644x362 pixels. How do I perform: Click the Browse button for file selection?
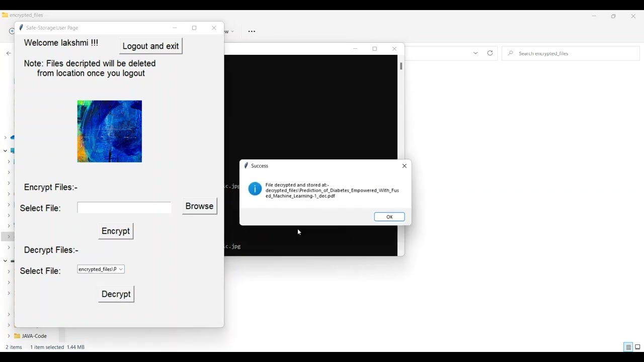[200, 206]
